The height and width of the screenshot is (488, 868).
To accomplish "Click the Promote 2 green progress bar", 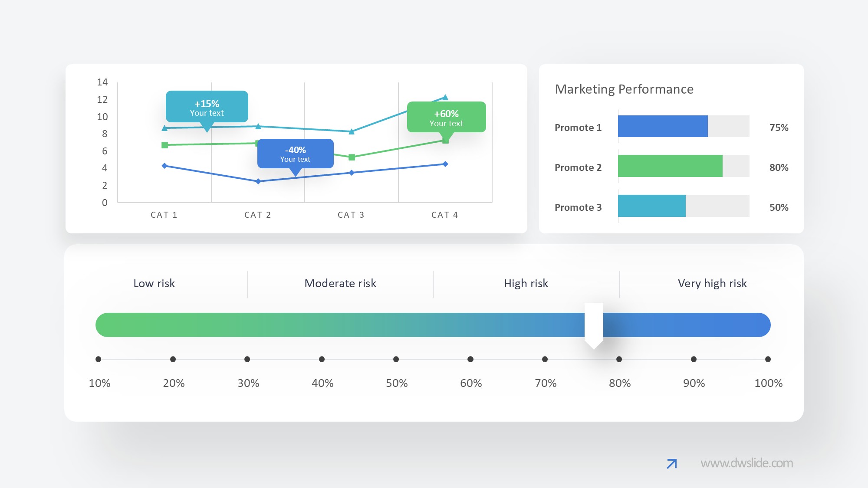I will [x=670, y=166].
